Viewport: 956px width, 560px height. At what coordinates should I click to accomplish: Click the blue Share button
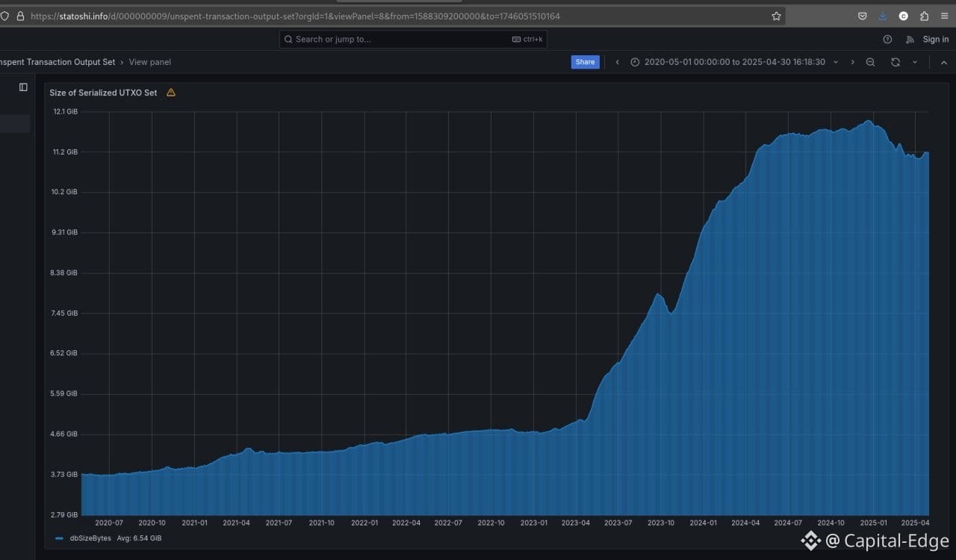coord(586,62)
